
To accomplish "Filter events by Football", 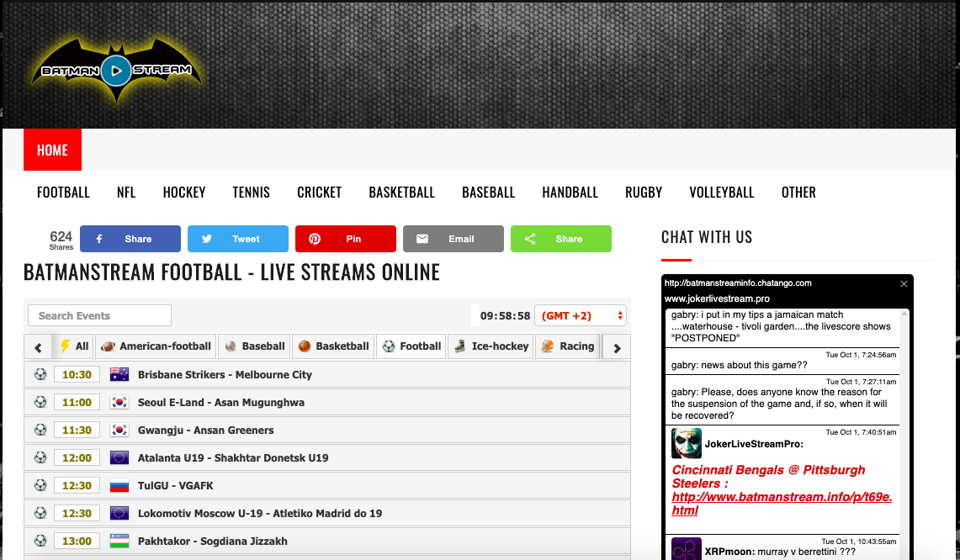I will [x=411, y=346].
